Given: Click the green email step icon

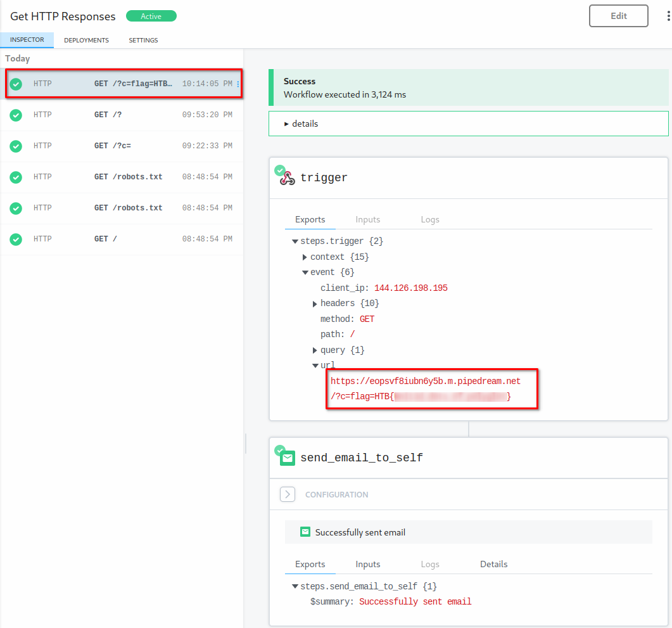Looking at the screenshot, I should (288, 458).
